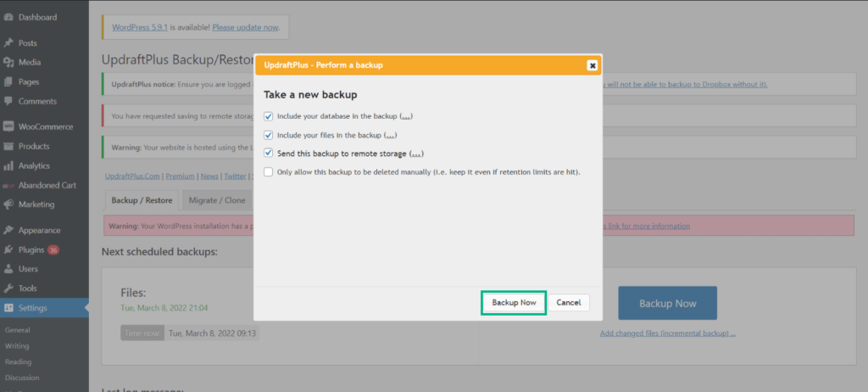Click the Appearance brush icon
Screen dimensions: 868x392
pyautogui.click(x=8, y=231)
